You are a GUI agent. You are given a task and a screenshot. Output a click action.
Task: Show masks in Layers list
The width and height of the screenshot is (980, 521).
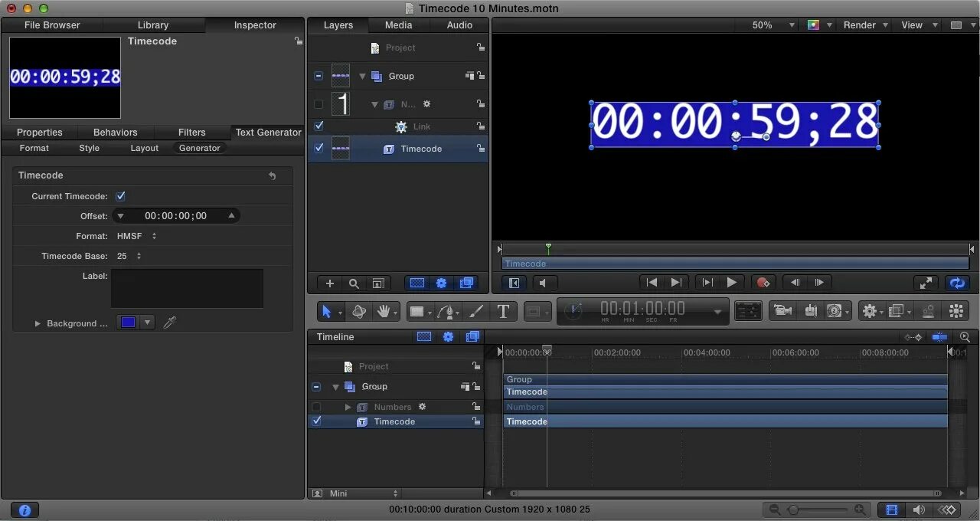click(416, 283)
